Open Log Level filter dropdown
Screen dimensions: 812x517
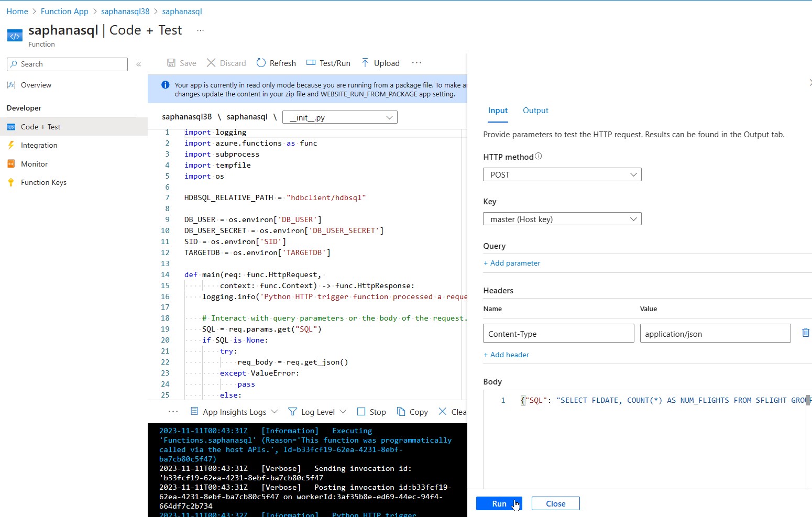[317, 412]
